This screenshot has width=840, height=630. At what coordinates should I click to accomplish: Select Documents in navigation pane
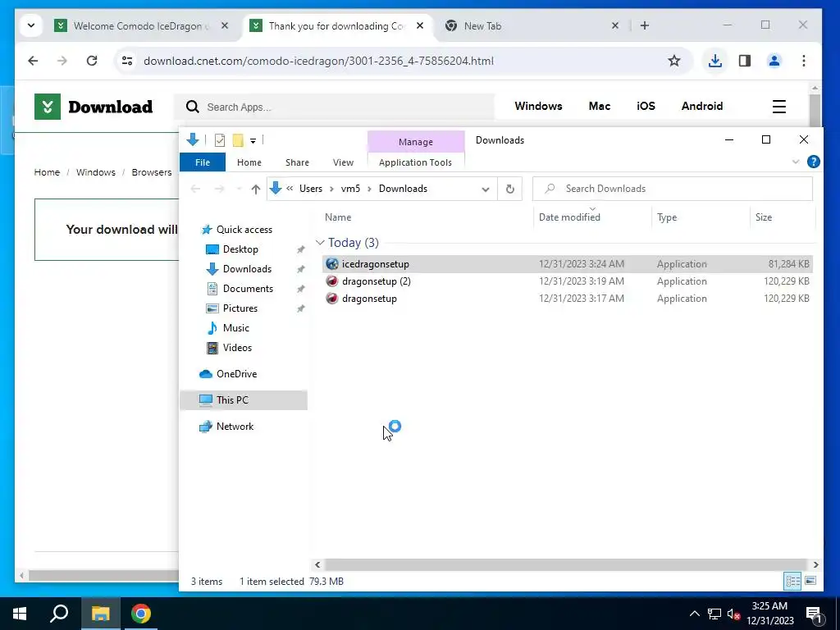click(248, 289)
